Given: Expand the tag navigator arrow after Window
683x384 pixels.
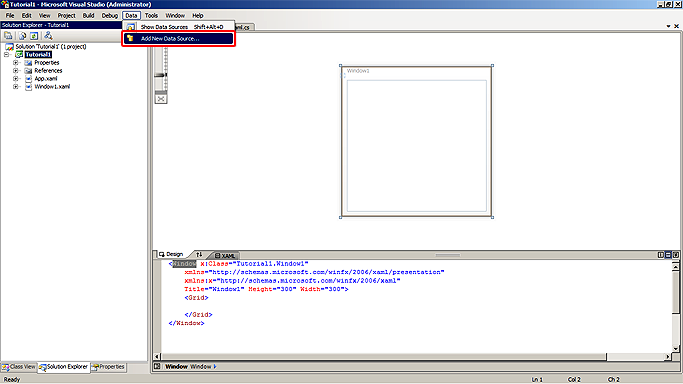Looking at the screenshot, I should [215, 367].
